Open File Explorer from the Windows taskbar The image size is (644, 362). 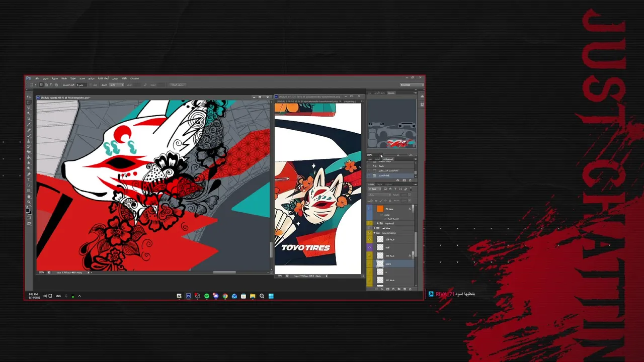click(253, 296)
